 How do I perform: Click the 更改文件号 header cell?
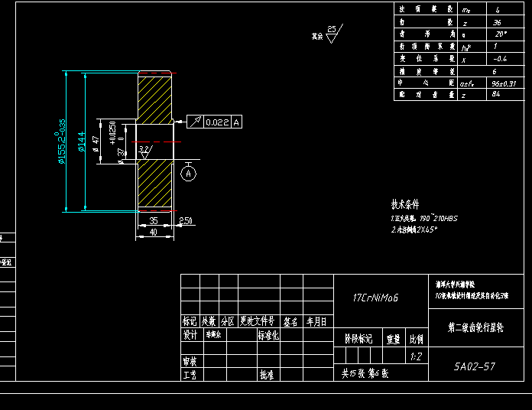point(258,321)
